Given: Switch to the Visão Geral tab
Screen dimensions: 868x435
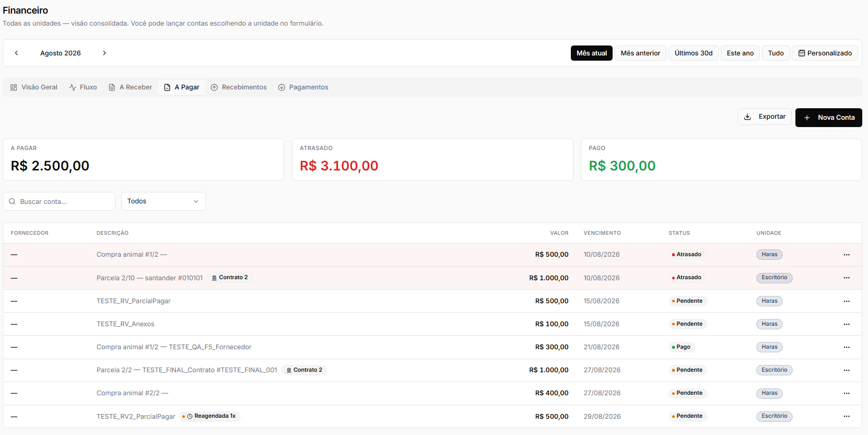Looking at the screenshot, I should [34, 87].
